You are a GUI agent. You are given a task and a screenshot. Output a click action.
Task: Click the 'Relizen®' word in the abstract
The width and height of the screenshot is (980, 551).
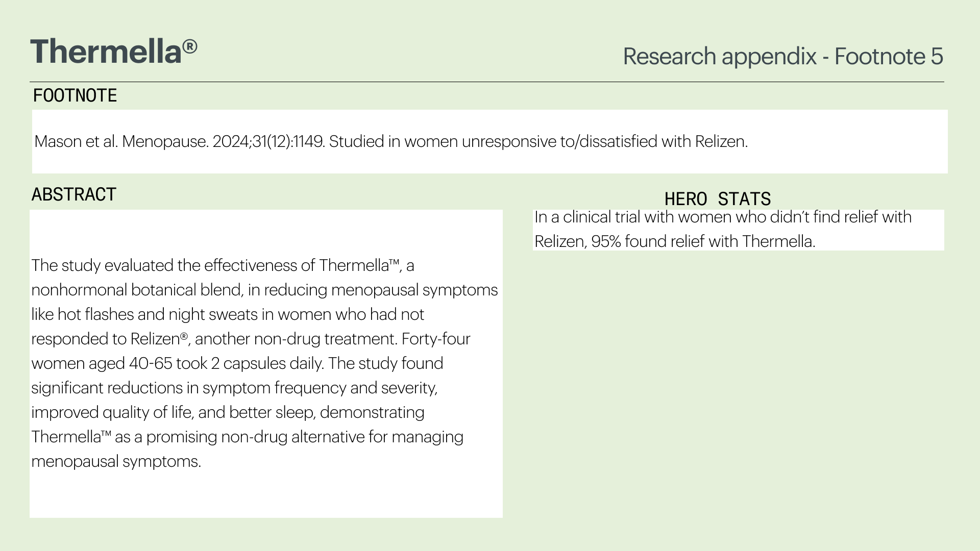(159, 339)
